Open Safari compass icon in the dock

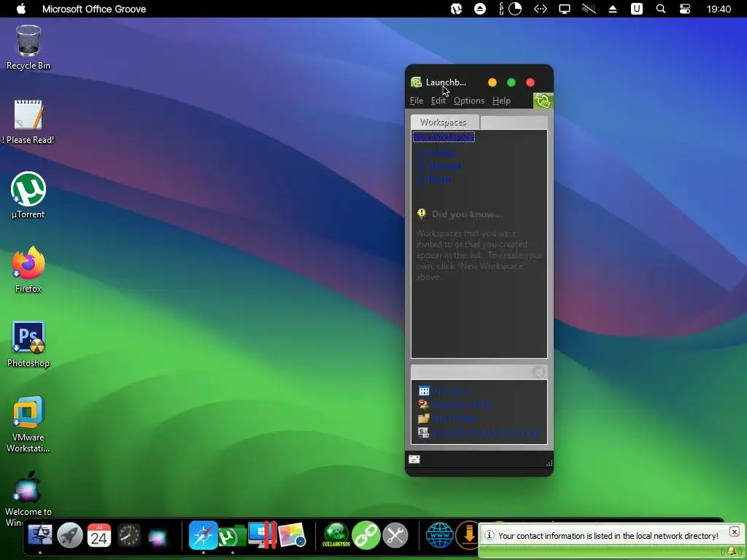(x=204, y=535)
